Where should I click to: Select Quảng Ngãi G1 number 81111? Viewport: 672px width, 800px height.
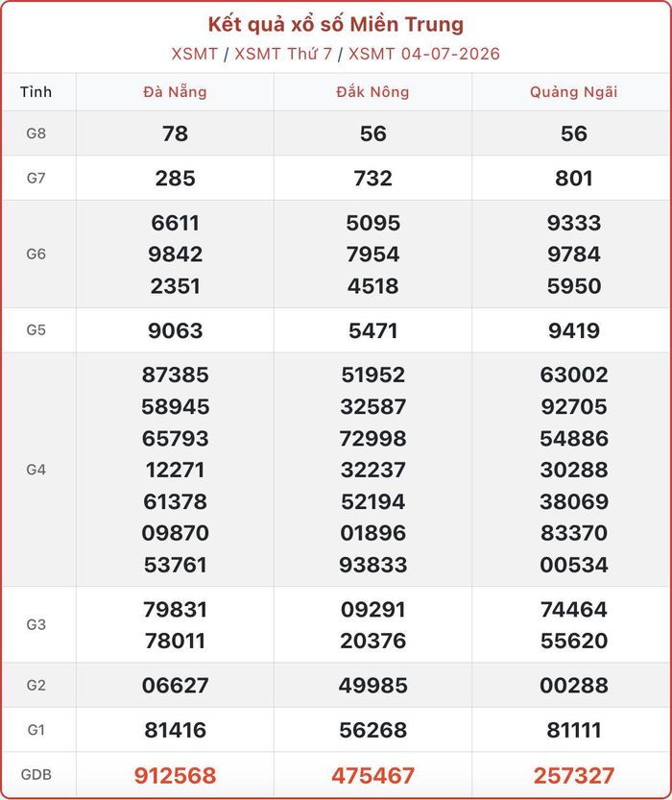tap(573, 730)
